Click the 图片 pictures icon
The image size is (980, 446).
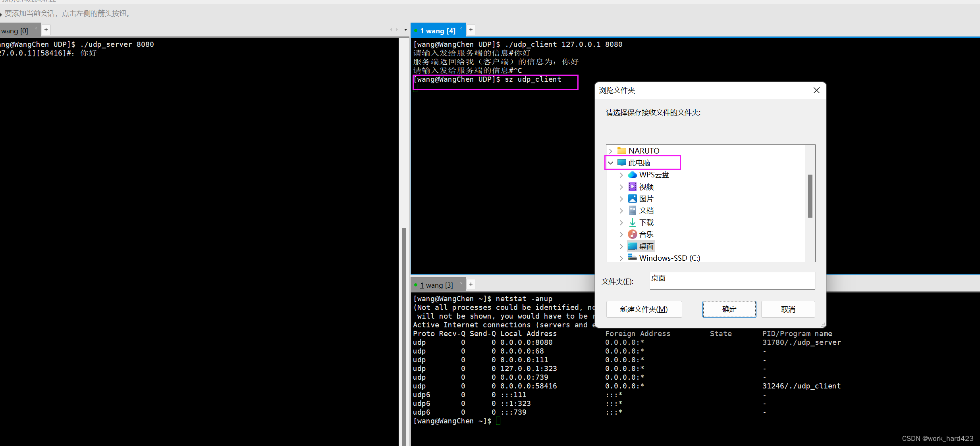(x=633, y=198)
